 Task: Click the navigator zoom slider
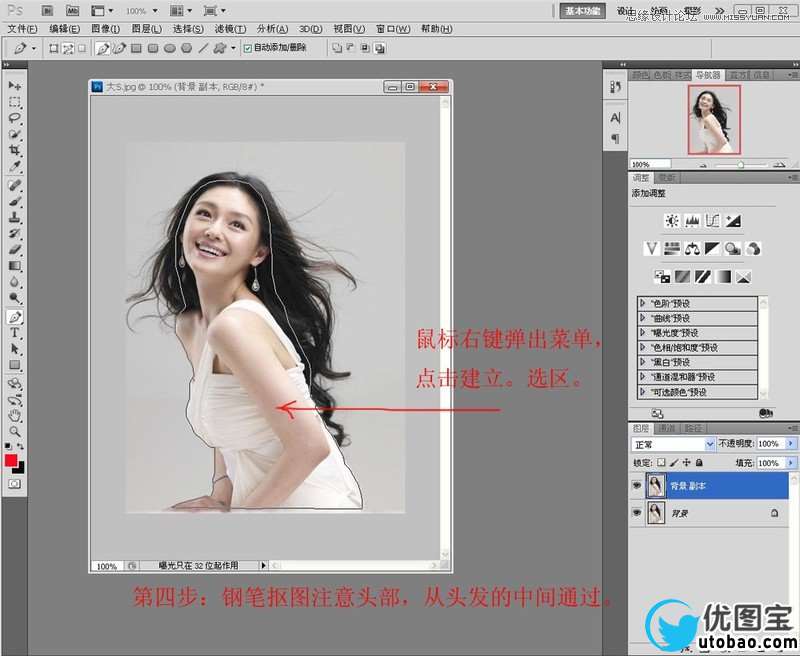coord(741,164)
